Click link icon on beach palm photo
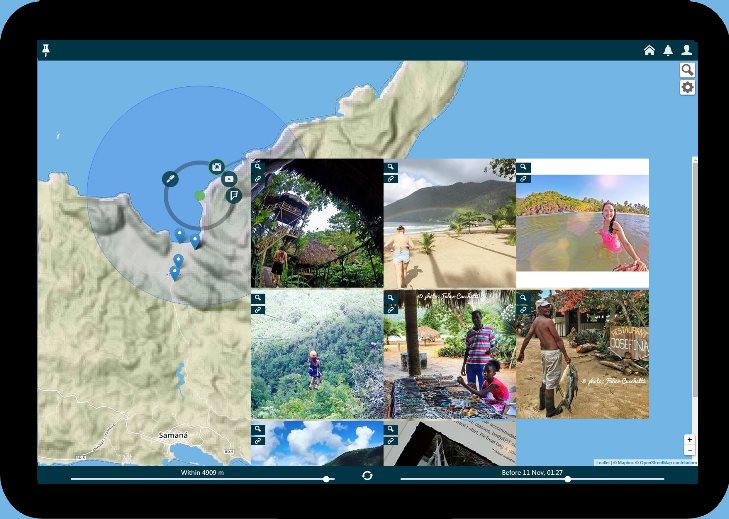 pos(391,179)
